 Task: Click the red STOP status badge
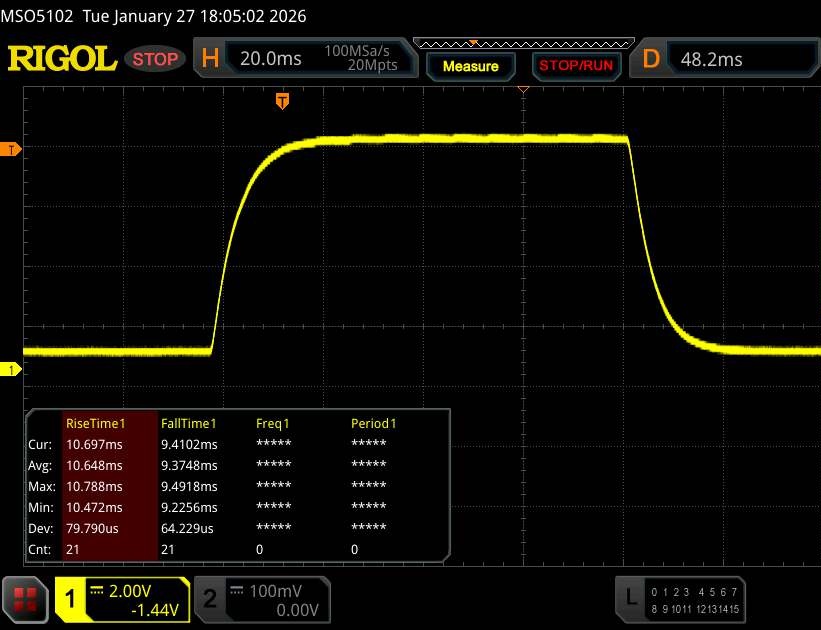[x=157, y=59]
